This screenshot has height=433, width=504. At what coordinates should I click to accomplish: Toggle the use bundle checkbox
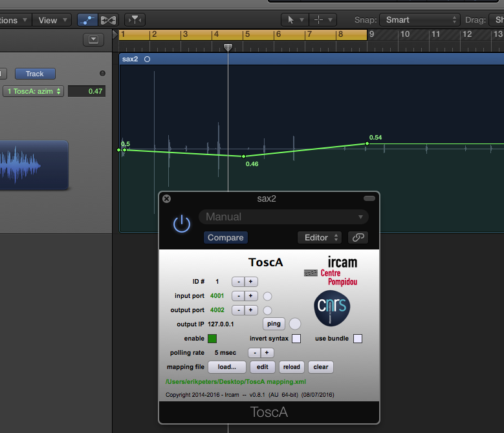coord(358,339)
